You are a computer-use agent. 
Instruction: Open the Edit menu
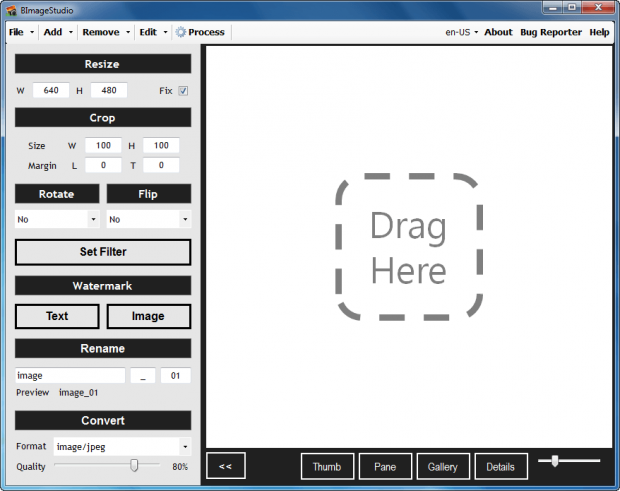click(x=152, y=32)
